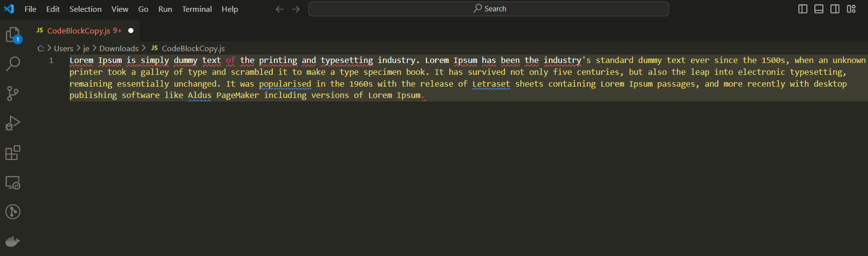
Task: Toggle the bottom panel layout icon
Action: click(819, 9)
